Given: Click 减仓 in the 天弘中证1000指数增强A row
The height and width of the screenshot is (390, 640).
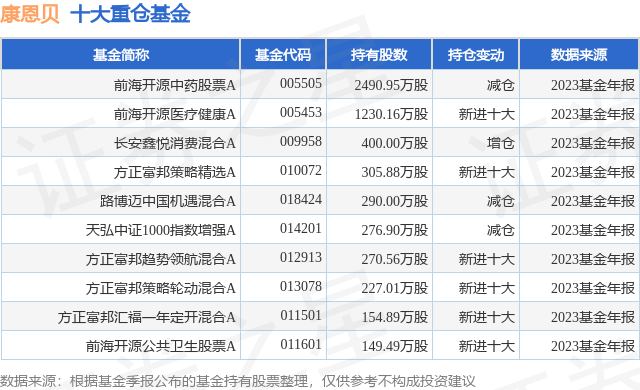Looking at the screenshot, I should [x=500, y=230].
